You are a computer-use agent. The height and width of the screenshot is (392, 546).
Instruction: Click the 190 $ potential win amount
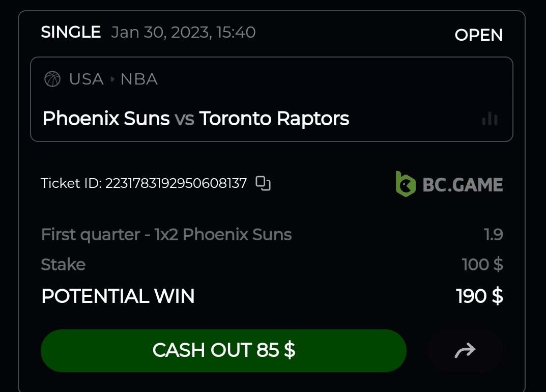479,296
